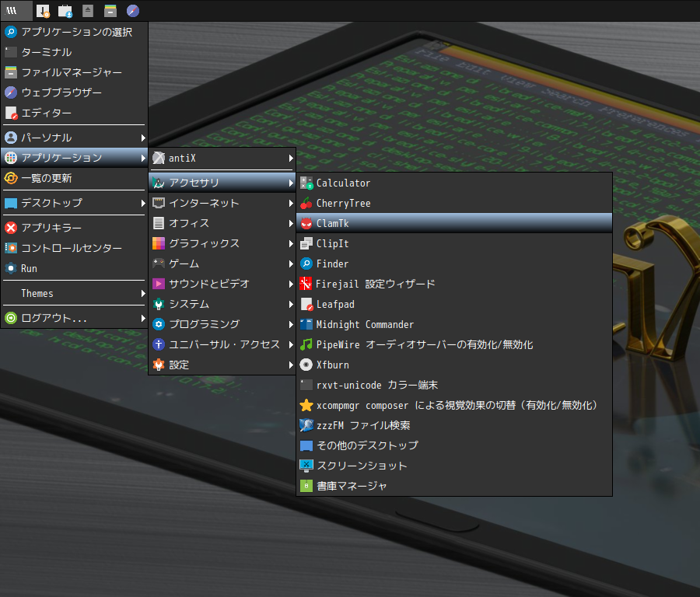Select the アプリケーション menu entry

[74, 158]
